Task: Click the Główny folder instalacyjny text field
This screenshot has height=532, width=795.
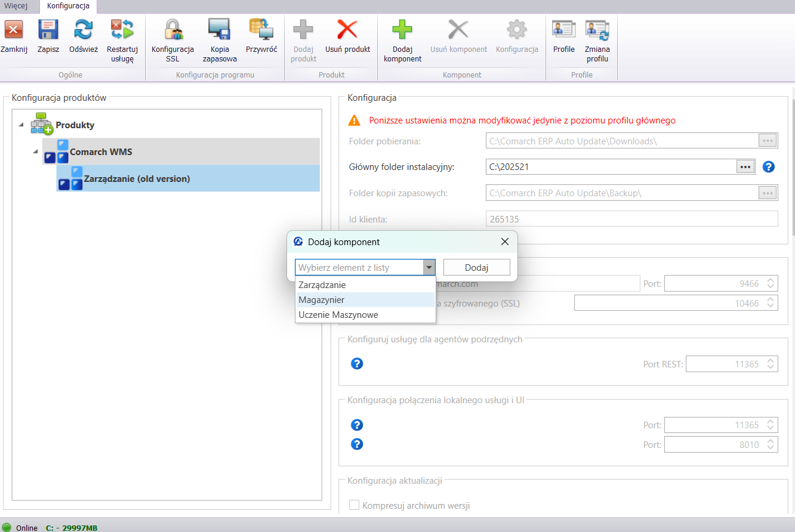Action: 610,167
